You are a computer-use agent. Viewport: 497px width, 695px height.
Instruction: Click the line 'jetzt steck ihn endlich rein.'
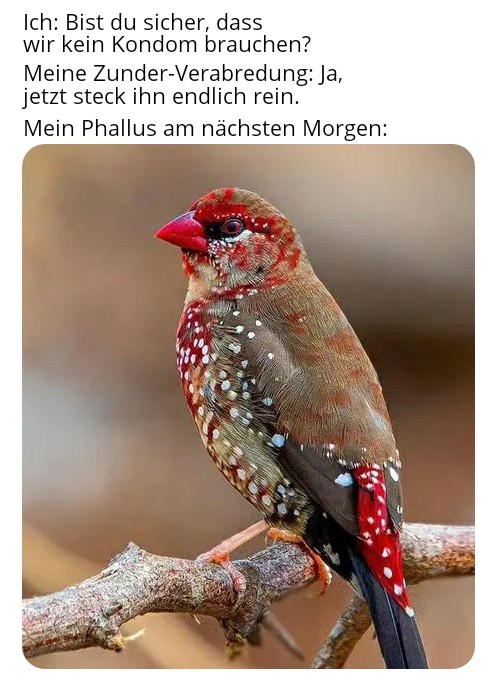[x=161, y=97]
